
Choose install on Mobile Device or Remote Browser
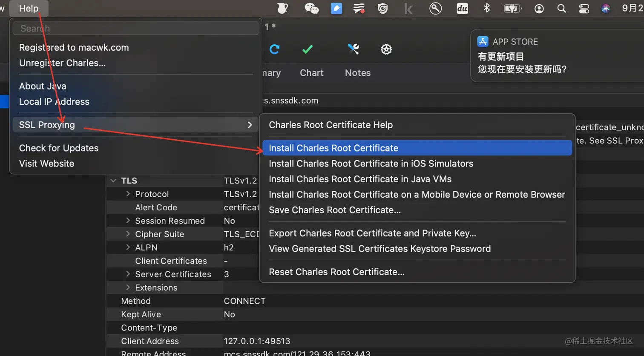click(x=417, y=195)
